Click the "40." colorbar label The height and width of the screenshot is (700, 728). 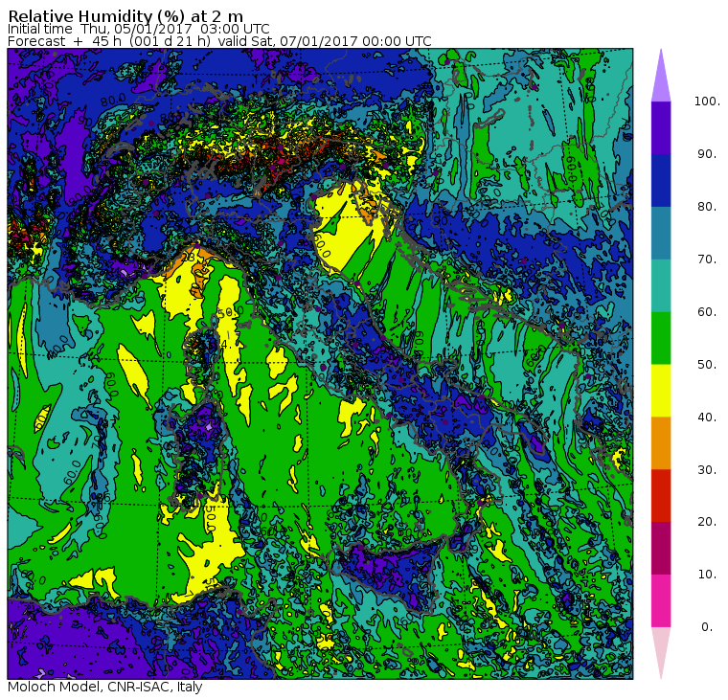click(707, 417)
